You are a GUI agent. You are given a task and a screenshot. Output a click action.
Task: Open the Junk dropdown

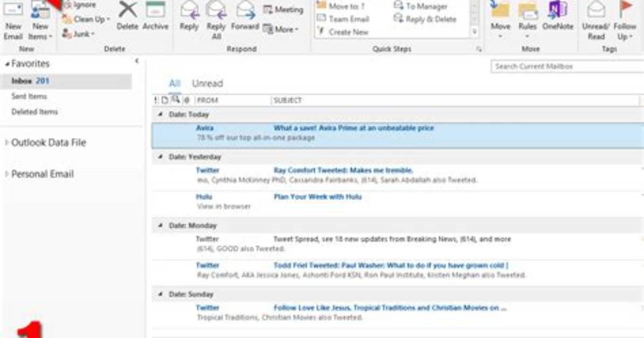click(79, 34)
